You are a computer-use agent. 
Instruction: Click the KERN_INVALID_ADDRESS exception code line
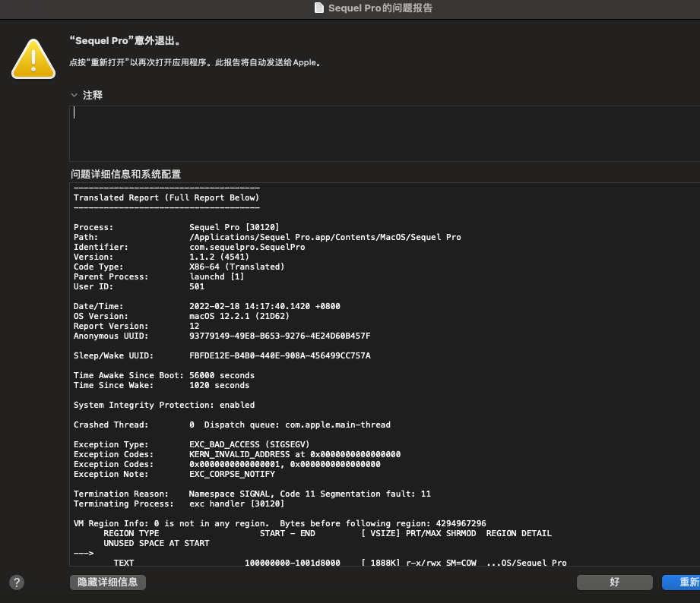237,454
